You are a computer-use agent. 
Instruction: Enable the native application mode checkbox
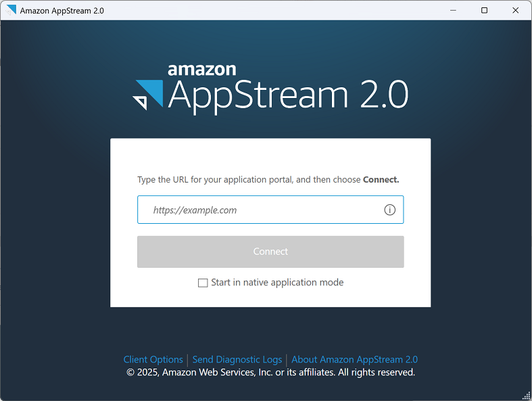point(203,283)
